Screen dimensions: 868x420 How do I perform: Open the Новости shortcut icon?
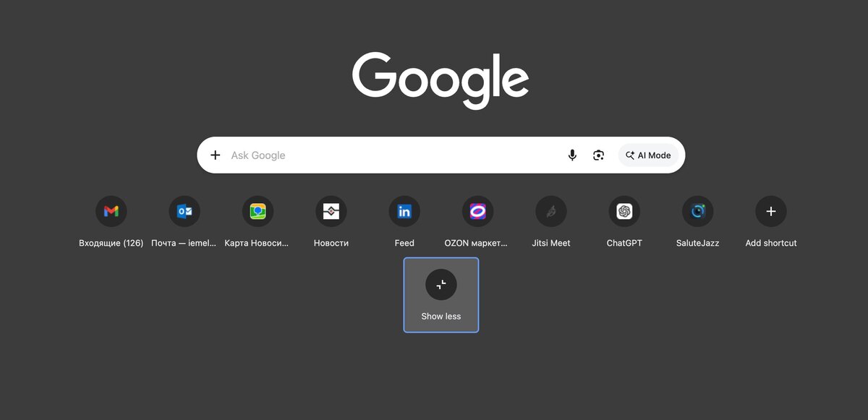click(x=331, y=212)
